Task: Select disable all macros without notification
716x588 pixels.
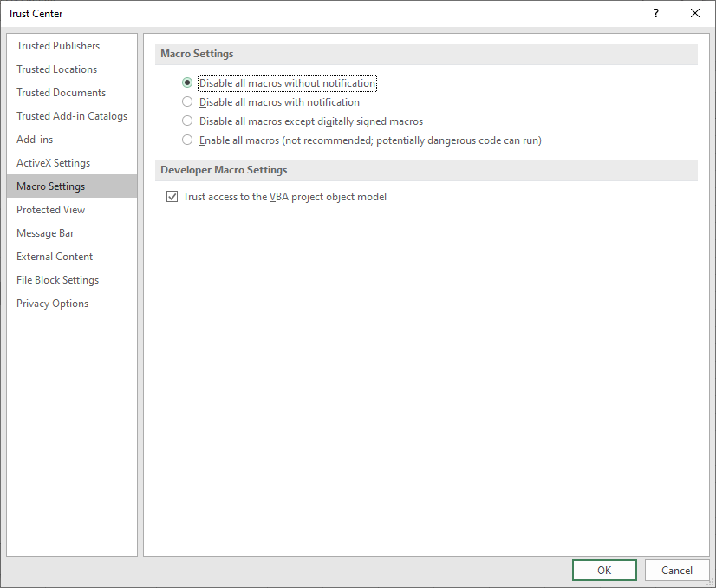Action: pyautogui.click(x=186, y=82)
